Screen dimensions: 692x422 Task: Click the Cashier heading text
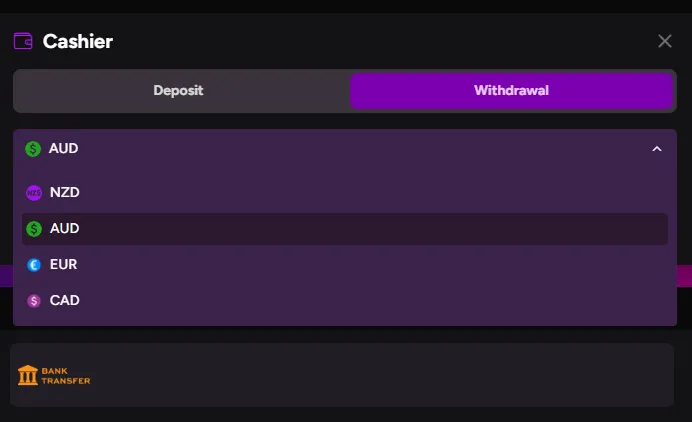[77, 41]
